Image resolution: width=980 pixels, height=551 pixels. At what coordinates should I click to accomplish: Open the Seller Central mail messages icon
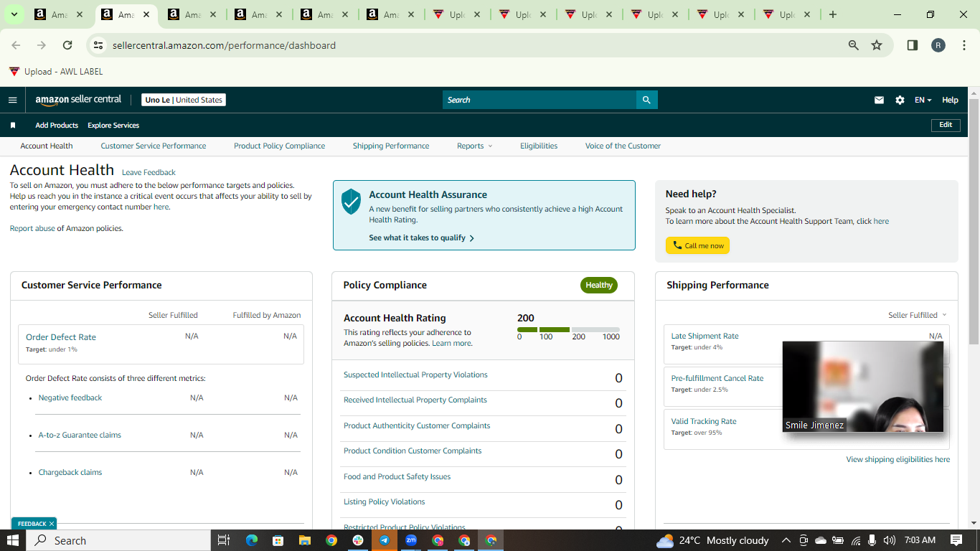click(879, 100)
